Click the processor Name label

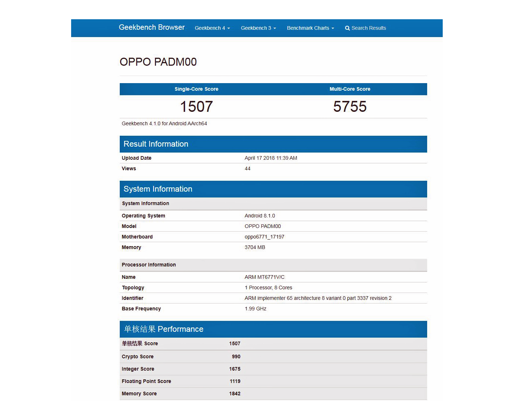[x=128, y=277]
